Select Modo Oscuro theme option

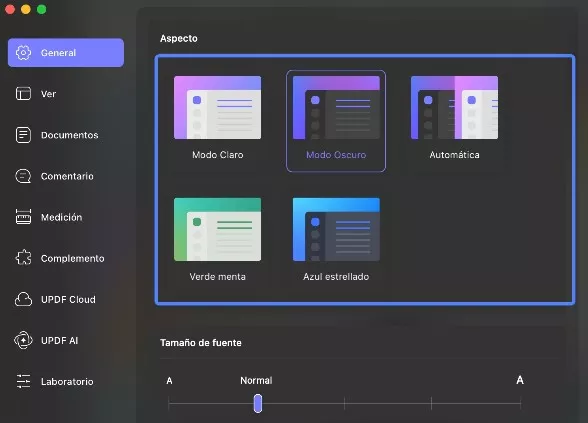[336, 121]
